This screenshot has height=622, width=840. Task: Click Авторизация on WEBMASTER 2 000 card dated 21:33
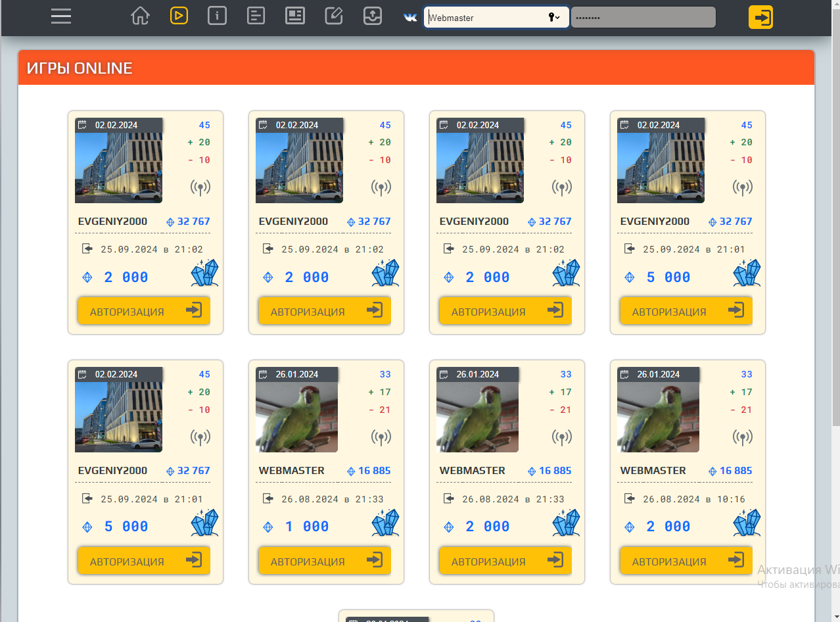pyautogui.click(x=505, y=561)
